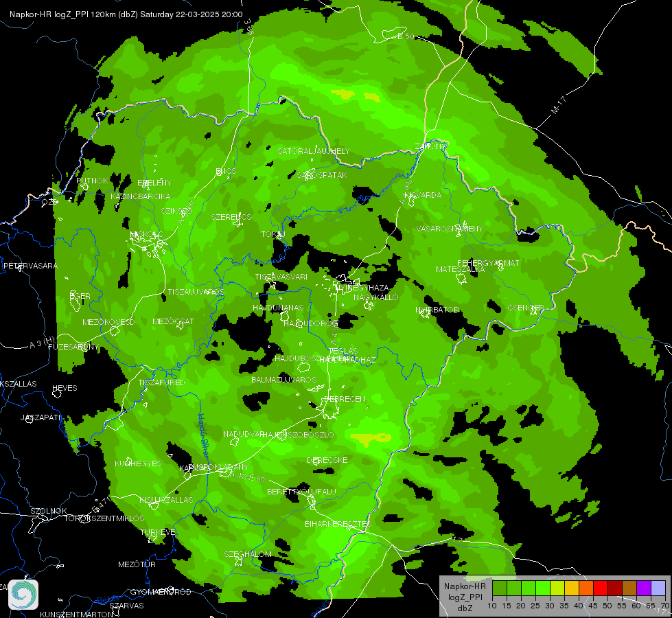Click the NAGYKALLO city label
The height and width of the screenshot is (618, 672).
pos(376,297)
